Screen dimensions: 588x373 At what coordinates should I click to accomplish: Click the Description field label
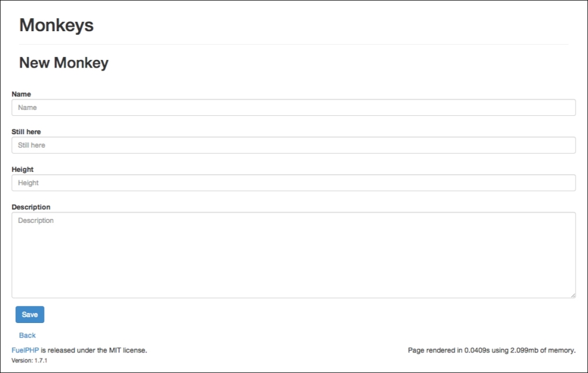(x=31, y=207)
